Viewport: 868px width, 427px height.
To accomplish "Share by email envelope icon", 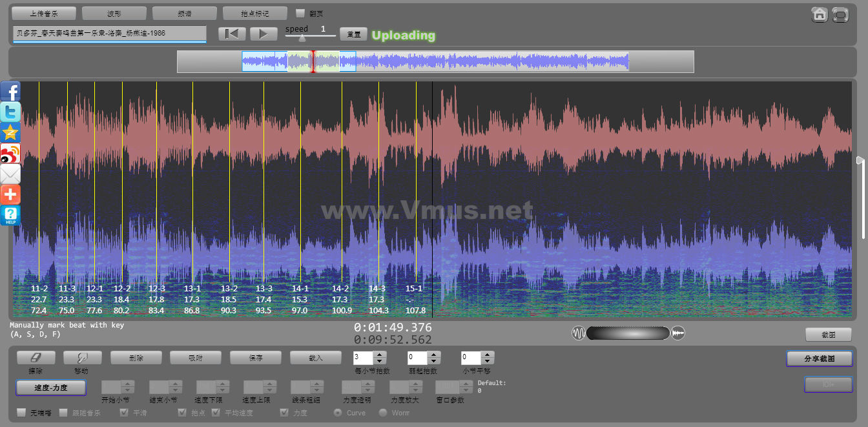I will (10, 174).
